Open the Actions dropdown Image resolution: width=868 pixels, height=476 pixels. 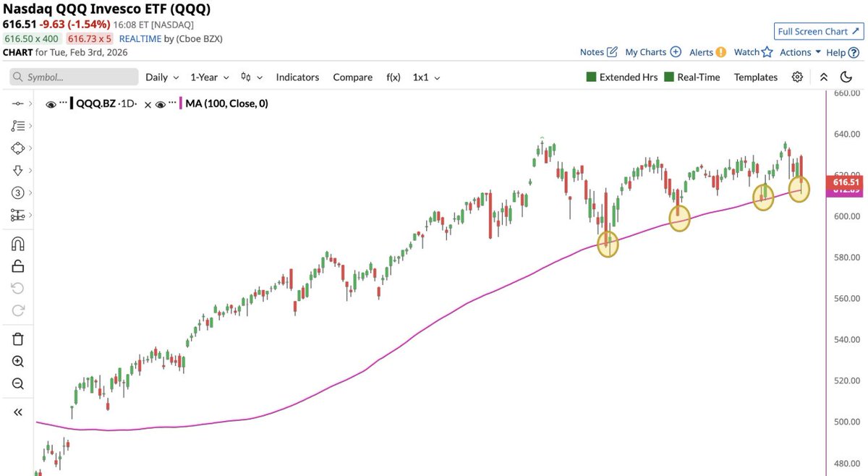pos(801,52)
